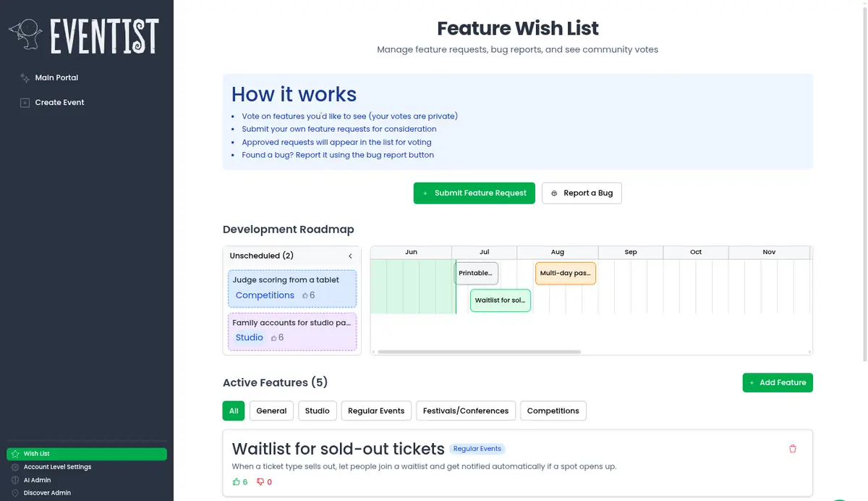Select Waitlist for sold roadmap item
The image size is (868, 501).
point(501,300)
